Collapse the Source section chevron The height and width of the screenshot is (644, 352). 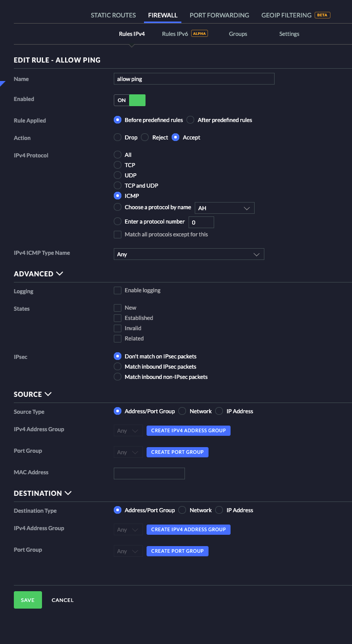point(48,394)
